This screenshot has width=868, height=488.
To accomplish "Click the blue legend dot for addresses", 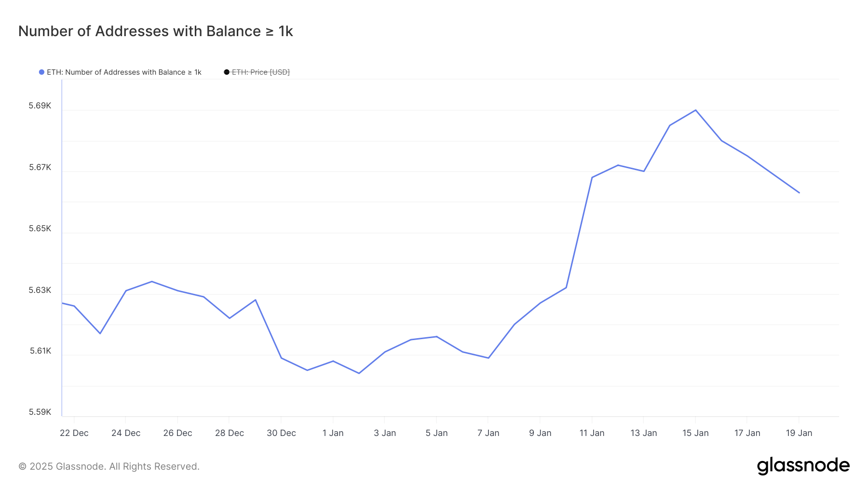I will click(x=41, y=72).
